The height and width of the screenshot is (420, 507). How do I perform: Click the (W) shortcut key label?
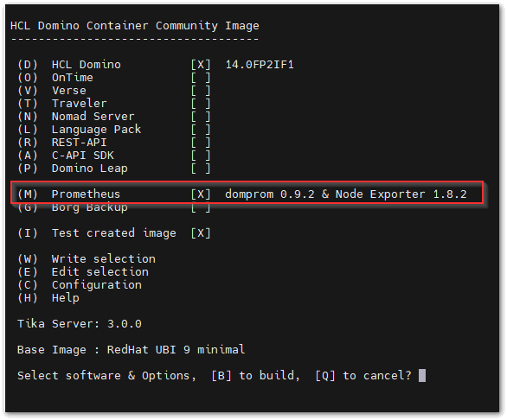[28, 258]
